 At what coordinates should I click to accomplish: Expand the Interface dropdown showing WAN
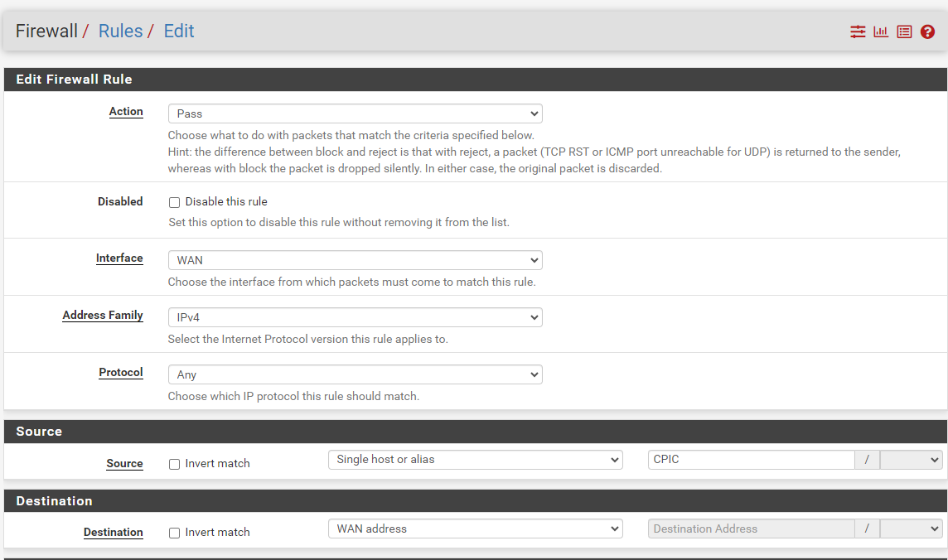355,260
